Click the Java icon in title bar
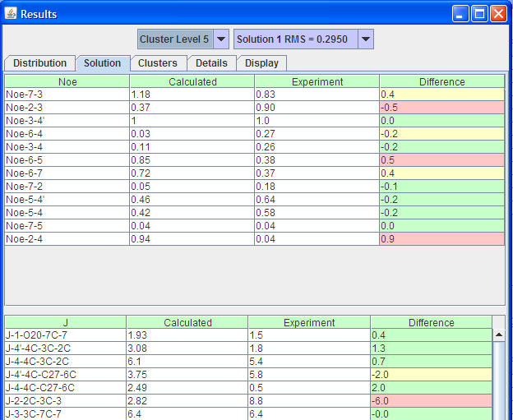 click(x=11, y=14)
